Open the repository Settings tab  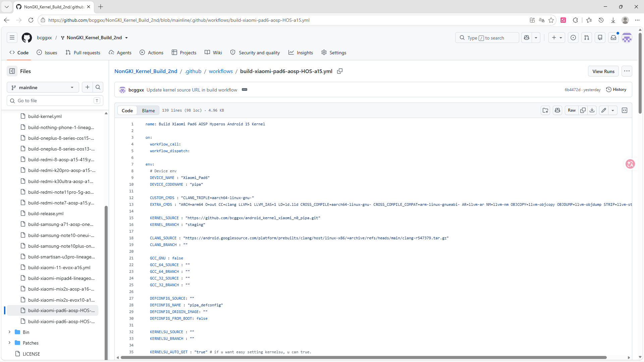334,53
